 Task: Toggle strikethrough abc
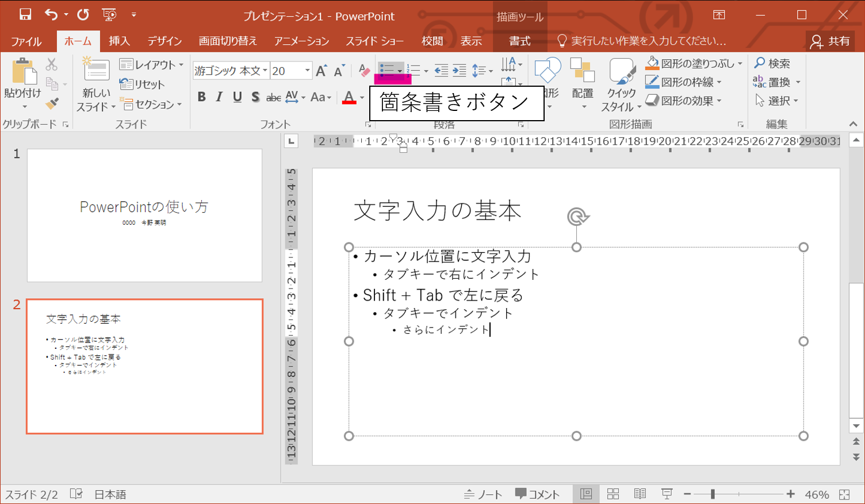274,98
